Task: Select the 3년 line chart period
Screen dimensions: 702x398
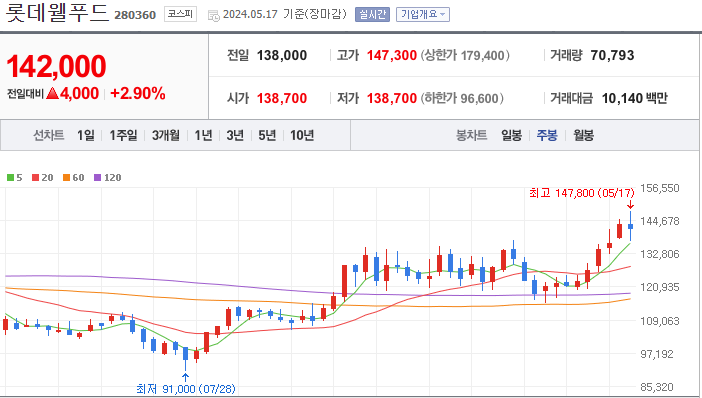Action: (x=235, y=135)
